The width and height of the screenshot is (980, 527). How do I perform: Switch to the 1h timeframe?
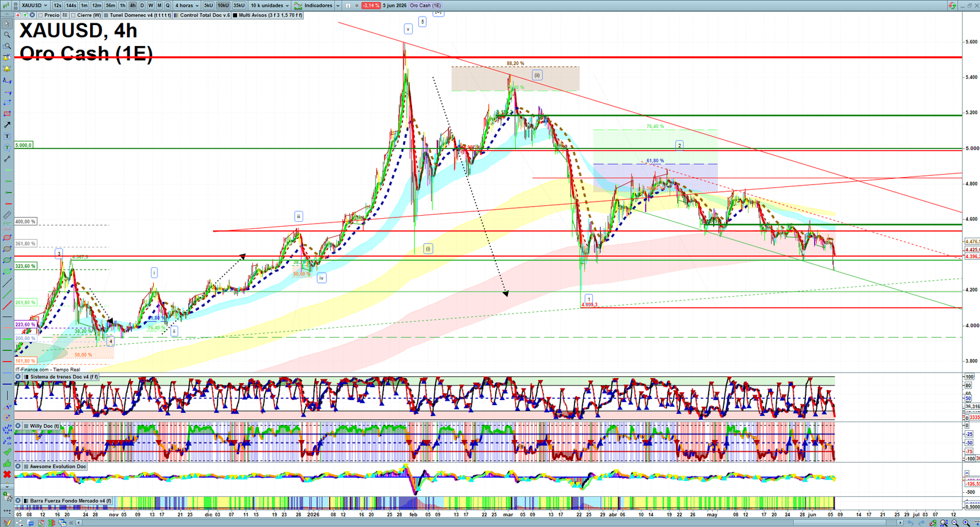123,6
